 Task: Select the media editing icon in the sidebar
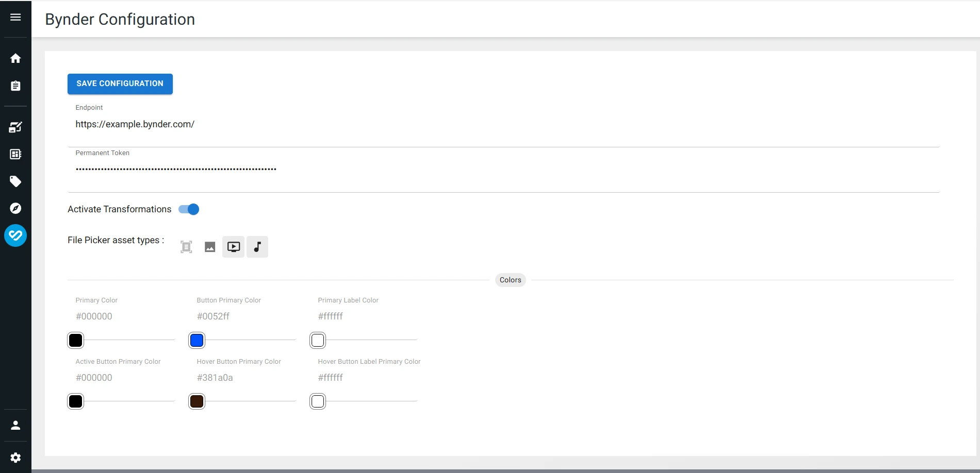[x=15, y=127]
